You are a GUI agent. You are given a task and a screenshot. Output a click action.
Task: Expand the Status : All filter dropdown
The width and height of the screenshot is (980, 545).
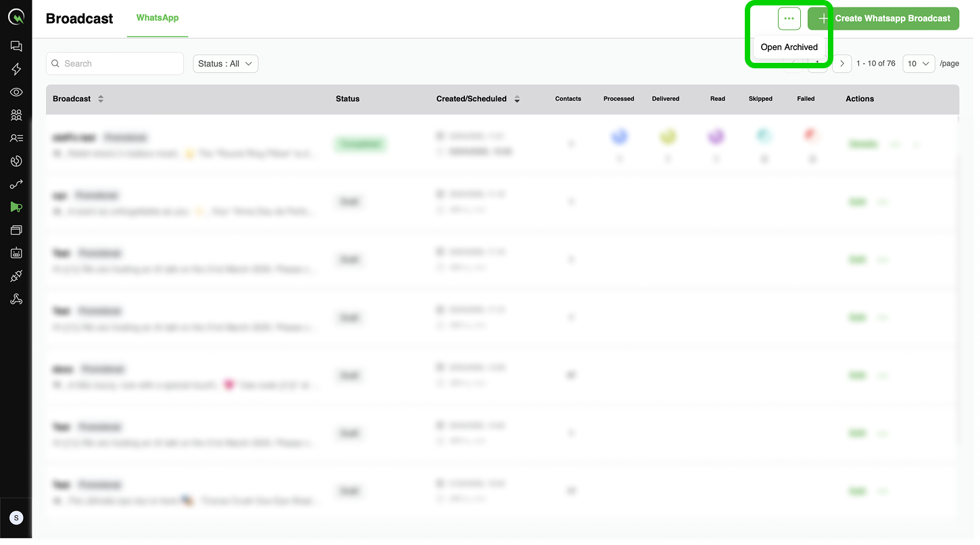[225, 64]
